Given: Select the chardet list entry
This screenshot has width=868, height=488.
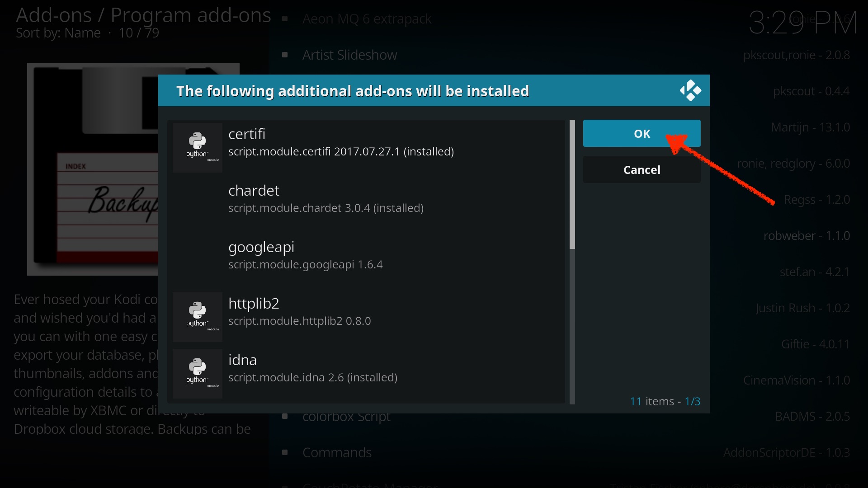Looking at the screenshot, I should pos(325,199).
